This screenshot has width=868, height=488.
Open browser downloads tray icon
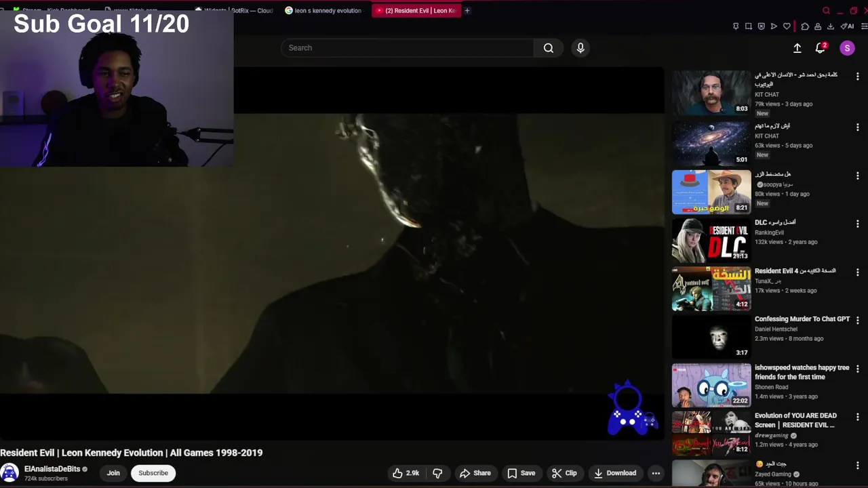[x=831, y=26]
